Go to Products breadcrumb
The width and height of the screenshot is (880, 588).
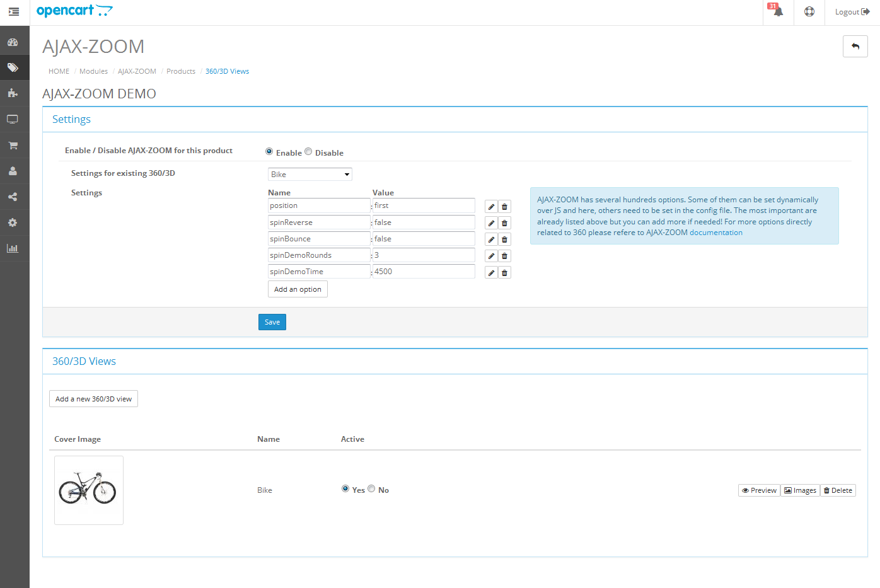(x=181, y=71)
